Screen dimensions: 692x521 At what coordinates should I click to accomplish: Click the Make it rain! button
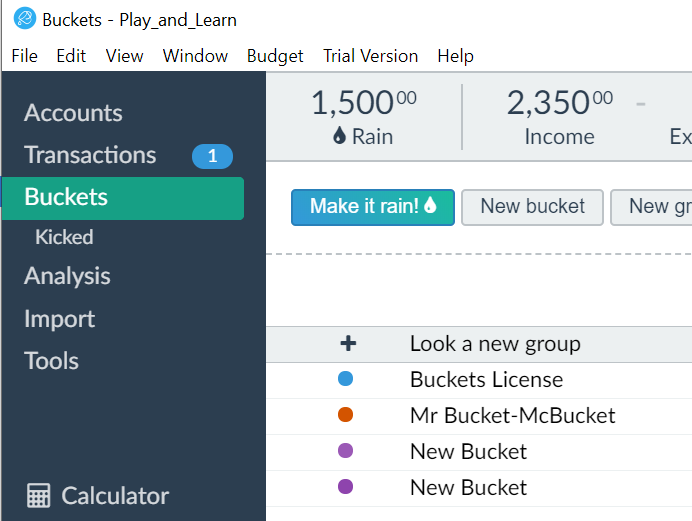click(x=373, y=207)
